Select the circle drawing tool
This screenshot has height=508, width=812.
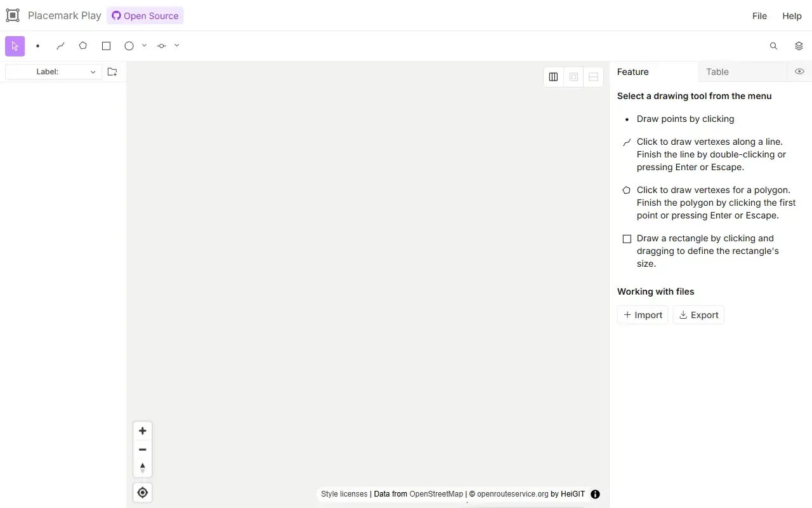coord(129,46)
